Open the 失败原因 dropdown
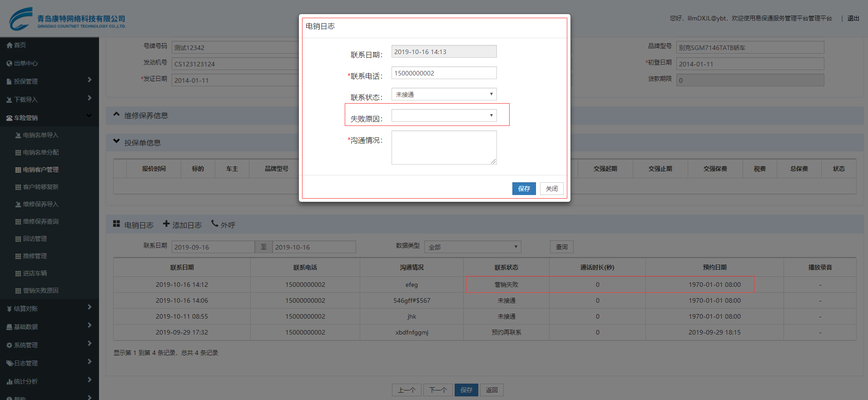The height and width of the screenshot is (400, 868). 444,115
